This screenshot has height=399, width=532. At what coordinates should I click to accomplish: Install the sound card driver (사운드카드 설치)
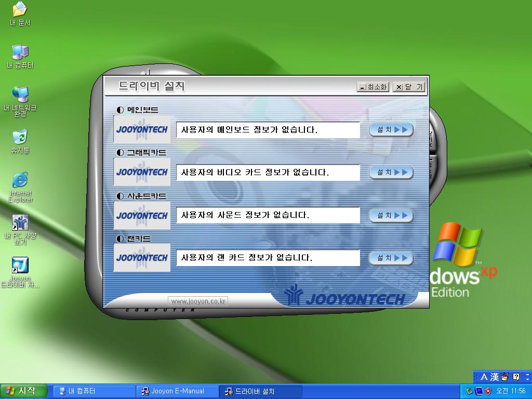pos(391,216)
